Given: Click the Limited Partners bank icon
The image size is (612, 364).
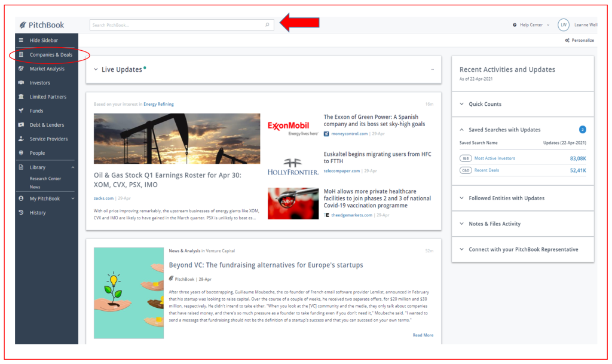Looking at the screenshot, I should click(21, 96).
